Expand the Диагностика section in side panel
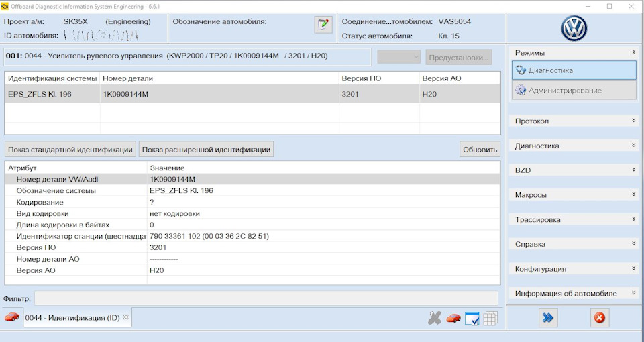644x342 pixels. point(634,146)
